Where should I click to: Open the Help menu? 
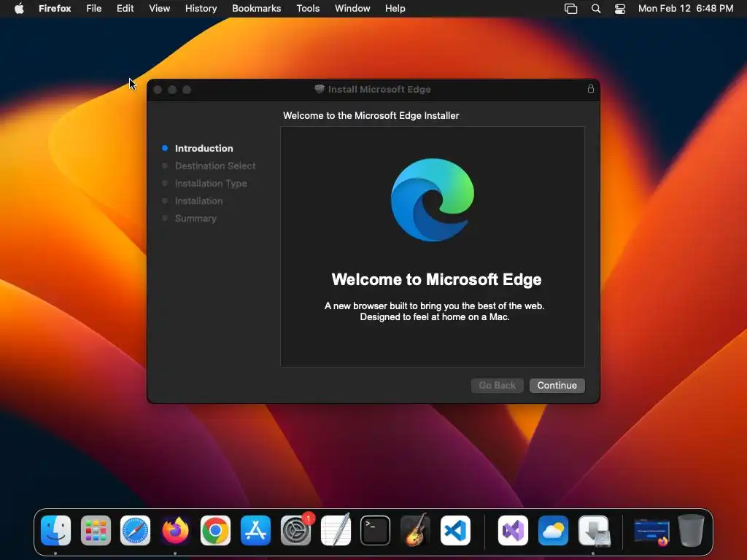point(395,8)
